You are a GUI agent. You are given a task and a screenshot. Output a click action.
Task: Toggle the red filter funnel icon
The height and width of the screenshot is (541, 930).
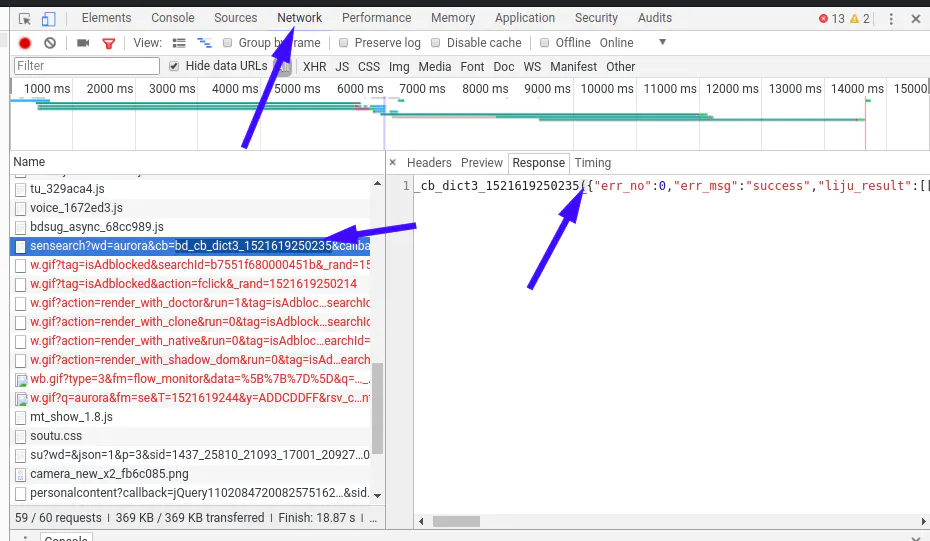(x=109, y=43)
